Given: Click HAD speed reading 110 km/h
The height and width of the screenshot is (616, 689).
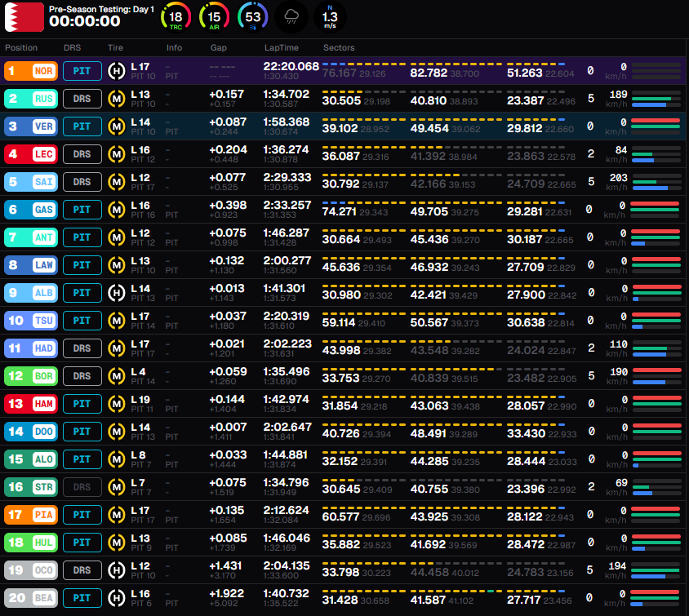Looking at the screenshot, I should pyautogui.click(x=617, y=348).
